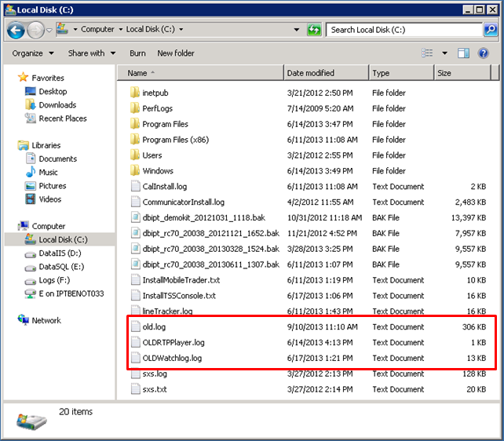
Task: Click Burn in the toolbar
Action: click(x=137, y=53)
